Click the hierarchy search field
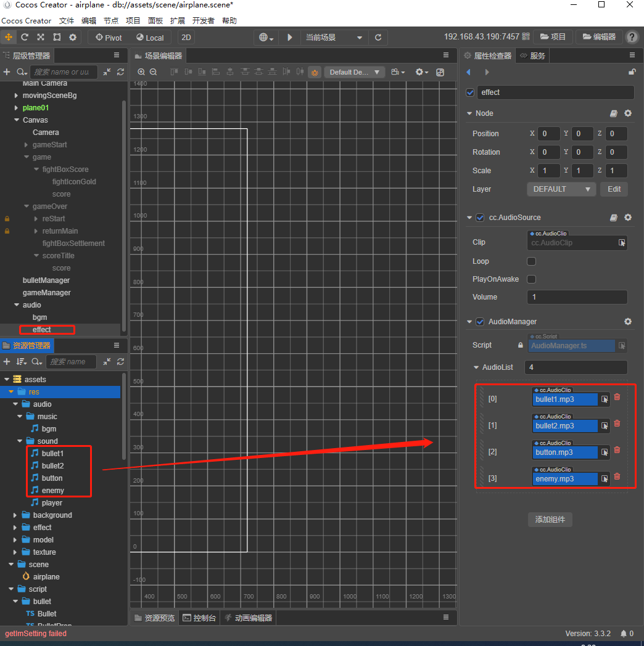The width and height of the screenshot is (644, 646). (64, 72)
